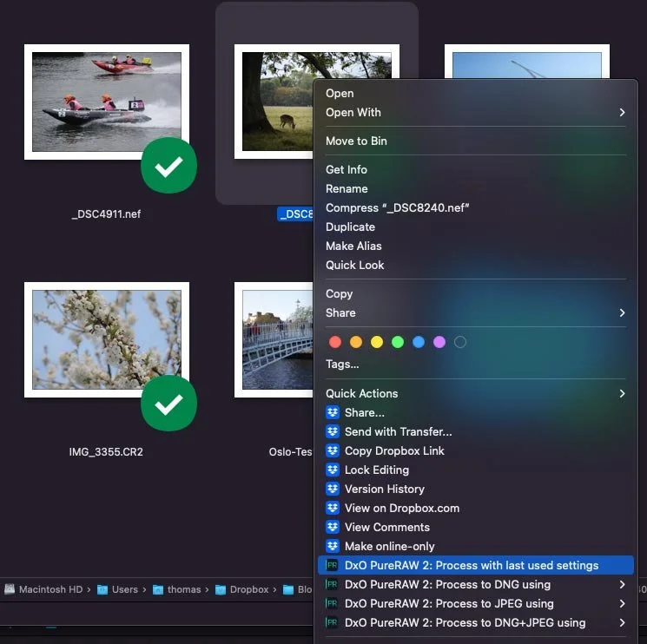Apply the green tag color
The height and width of the screenshot is (644, 647).
tap(398, 342)
